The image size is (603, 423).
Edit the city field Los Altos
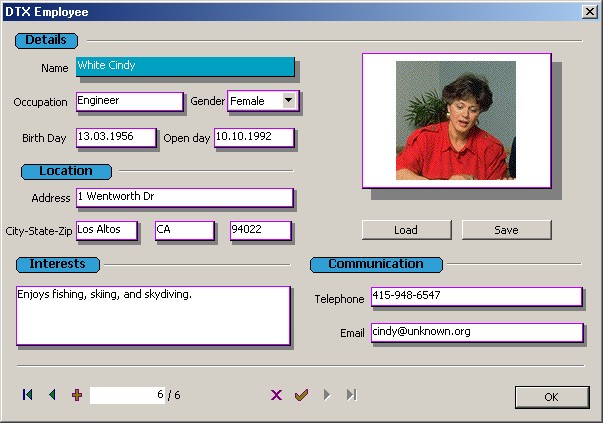[x=107, y=230]
